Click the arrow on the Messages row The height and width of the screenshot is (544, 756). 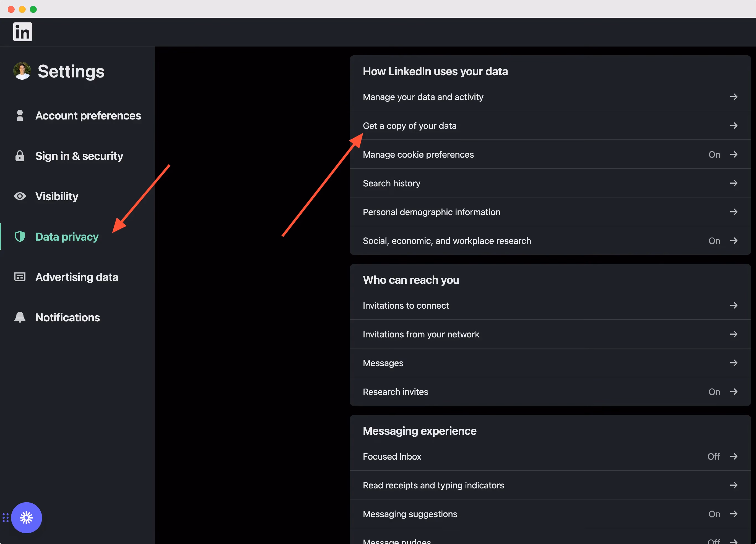click(734, 363)
